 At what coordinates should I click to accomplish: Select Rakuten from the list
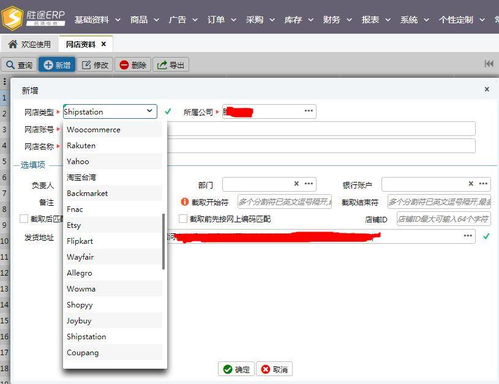tap(114, 146)
